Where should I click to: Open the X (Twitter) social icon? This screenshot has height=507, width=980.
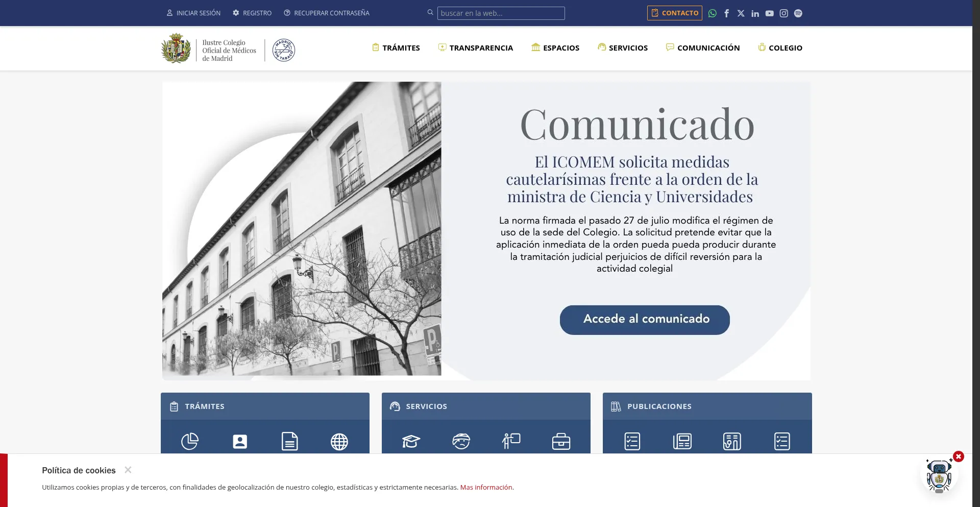741,13
